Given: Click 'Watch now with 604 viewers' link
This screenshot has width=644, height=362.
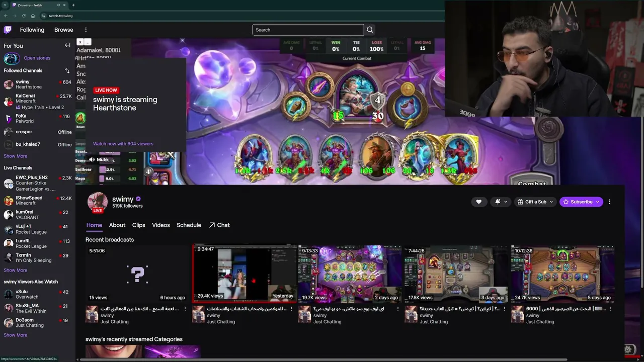Looking at the screenshot, I should pos(123,144).
